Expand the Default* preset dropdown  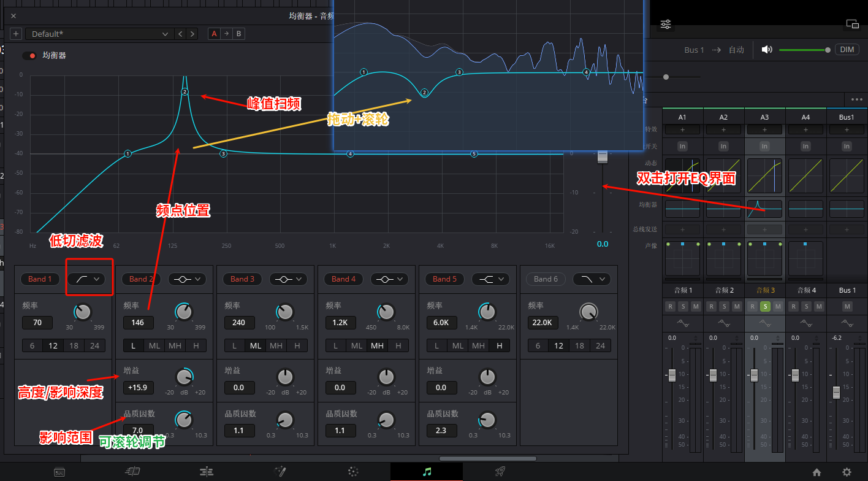(99, 34)
